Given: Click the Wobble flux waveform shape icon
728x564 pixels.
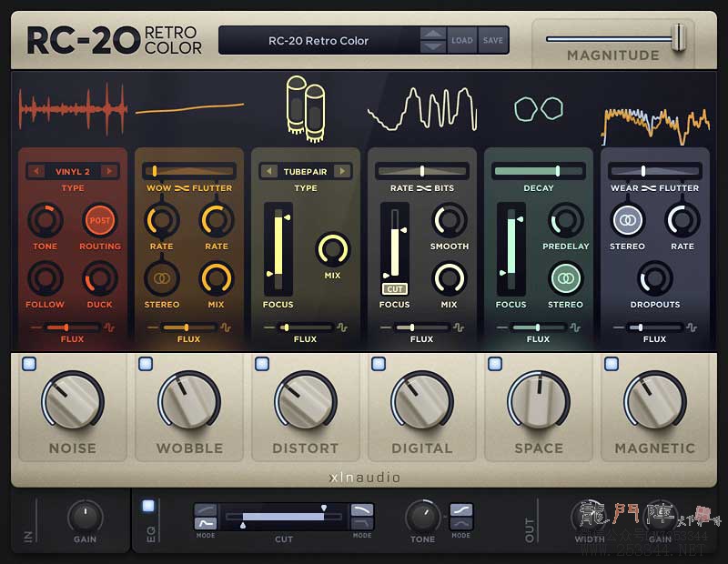Looking at the screenshot, I should (226, 327).
